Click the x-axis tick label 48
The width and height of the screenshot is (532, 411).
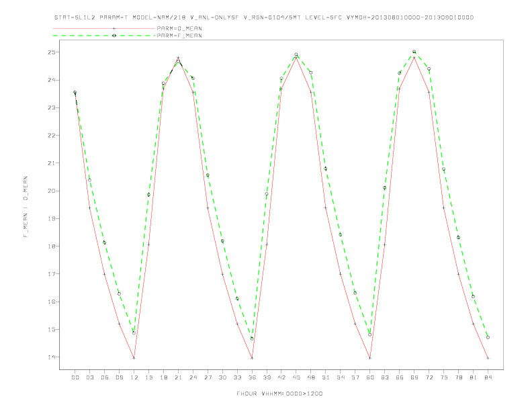[x=311, y=377]
